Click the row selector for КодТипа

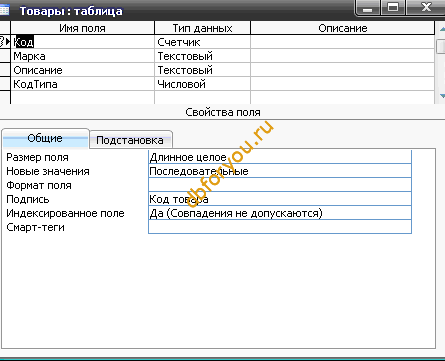[5, 84]
